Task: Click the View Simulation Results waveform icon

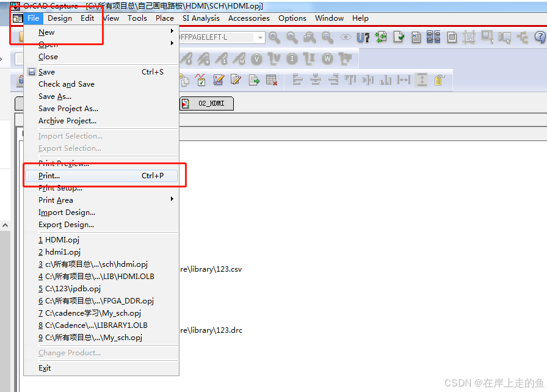Action: (x=201, y=80)
